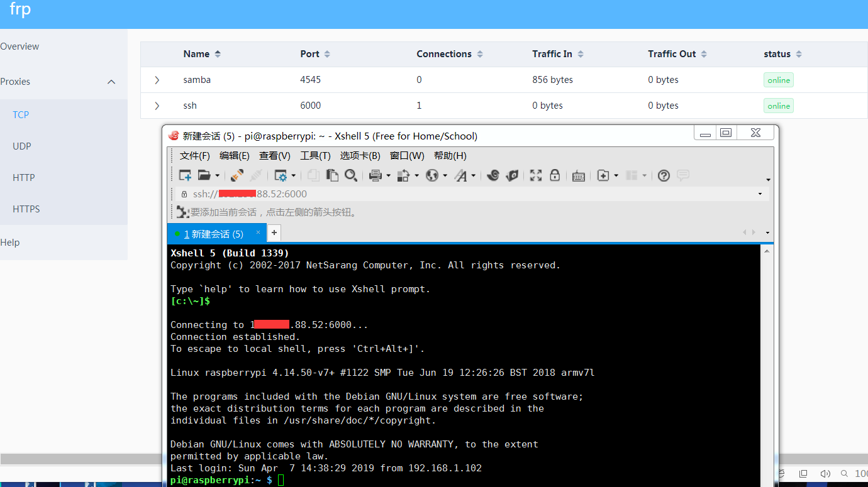Open the dropdown arrow next to Open folder
Screen dimensions: 868x487
pos(217,176)
